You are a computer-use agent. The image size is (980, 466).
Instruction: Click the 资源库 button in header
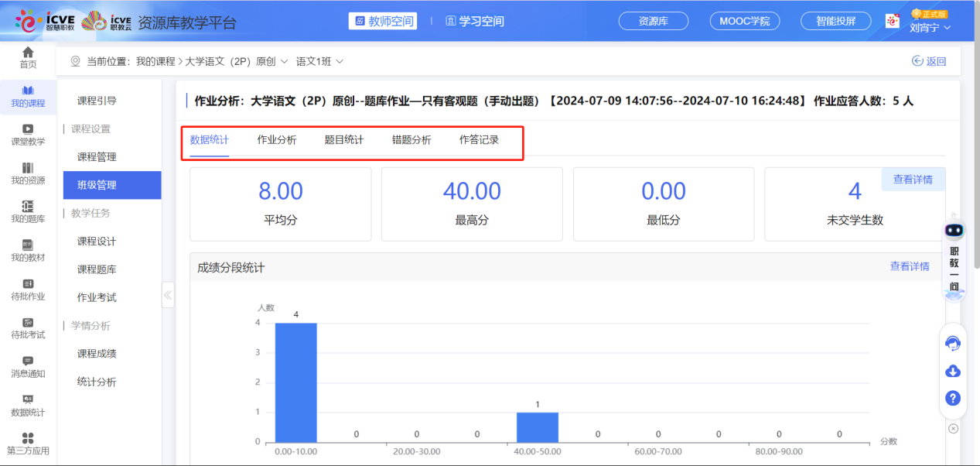tap(654, 21)
